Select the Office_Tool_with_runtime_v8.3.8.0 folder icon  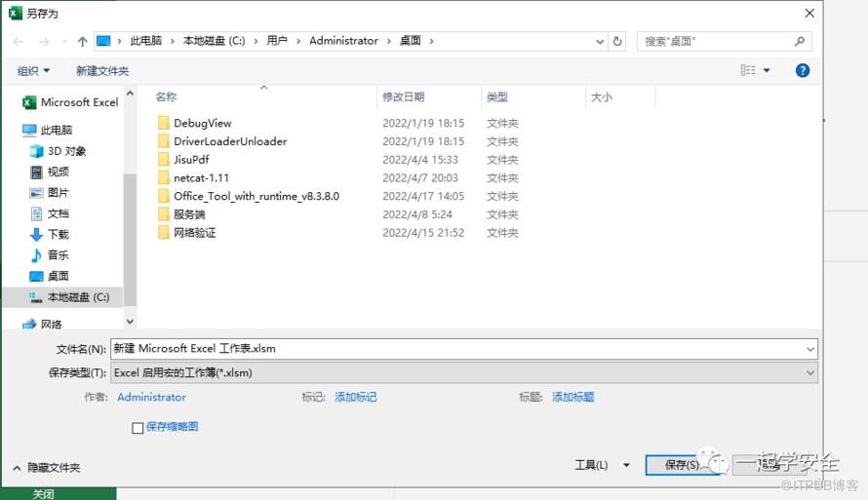pyautogui.click(x=163, y=196)
